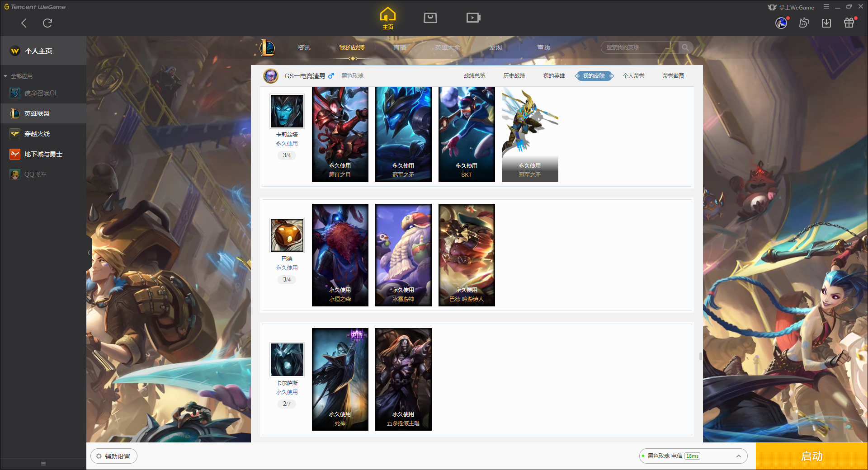Switch to 荣誉截图 sub-tab
The width and height of the screenshot is (868, 470).
pos(673,76)
